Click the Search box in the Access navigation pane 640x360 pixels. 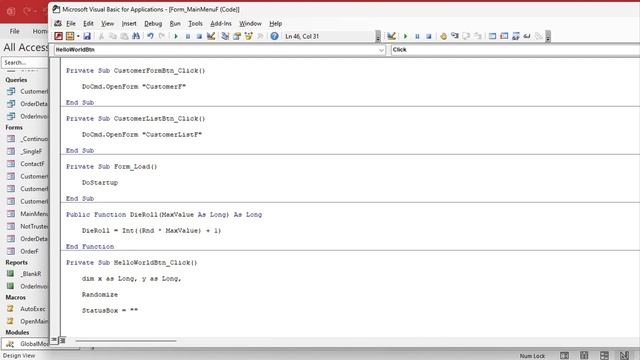point(24,62)
